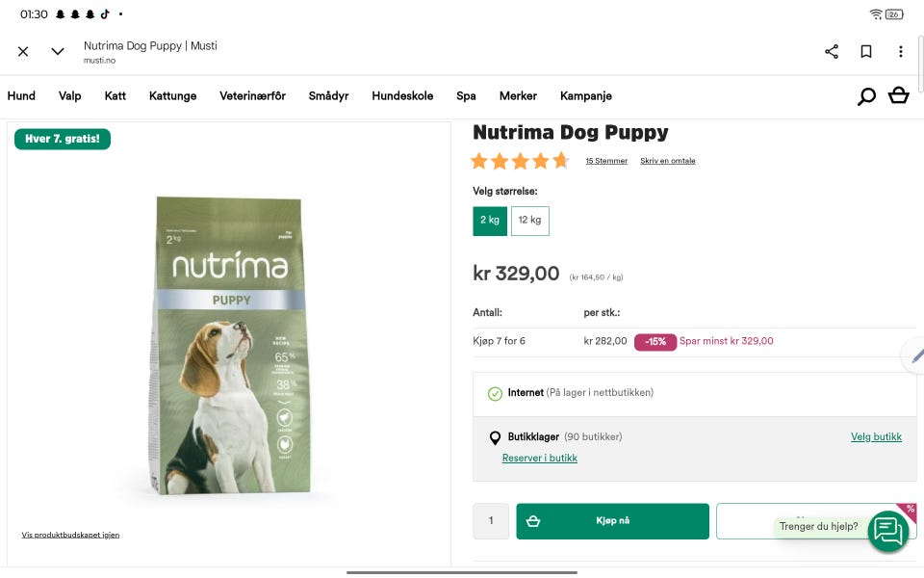
Task: Open the chat help bubble icon
Action: pos(887,531)
